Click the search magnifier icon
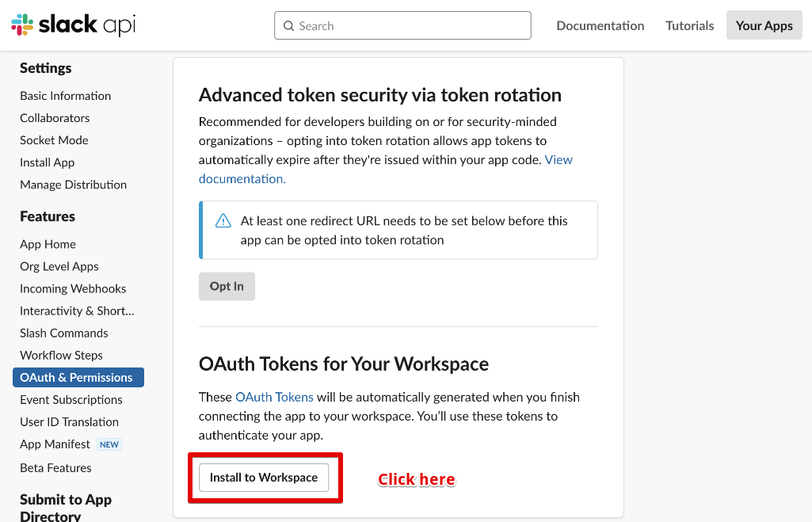The image size is (812, 522). click(288, 26)
